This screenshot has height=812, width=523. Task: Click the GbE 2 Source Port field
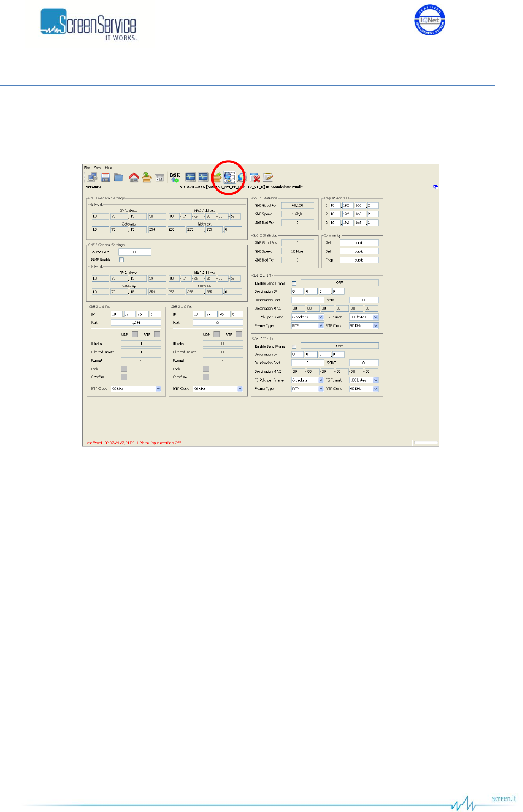point(134,252)
